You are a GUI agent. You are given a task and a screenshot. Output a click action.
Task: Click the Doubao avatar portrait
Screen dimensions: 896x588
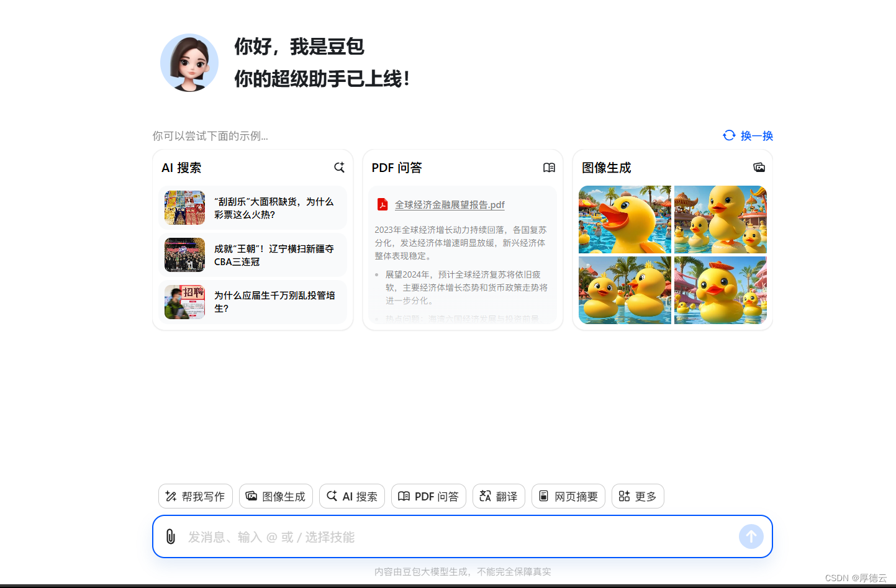click(x=189, y=63)
